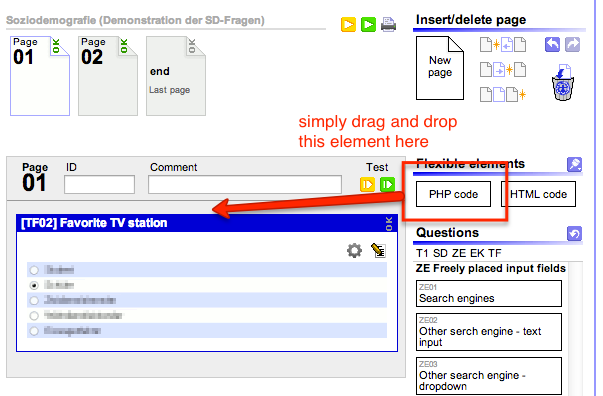
Task: Click the Soziodemografie questionnaire title
Action: point(135,20)
